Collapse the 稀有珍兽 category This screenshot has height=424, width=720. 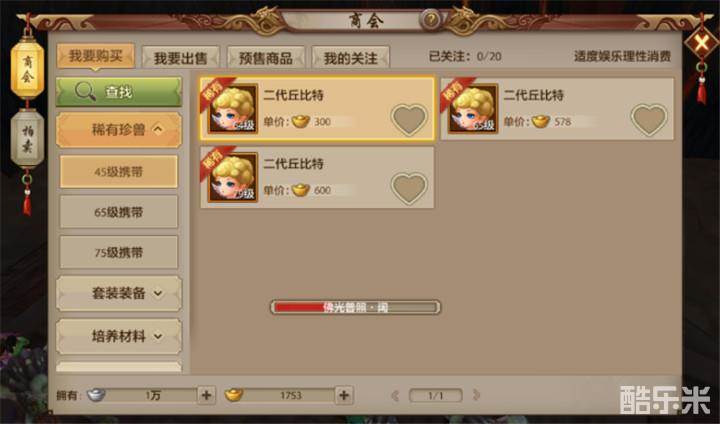point(119,130)
